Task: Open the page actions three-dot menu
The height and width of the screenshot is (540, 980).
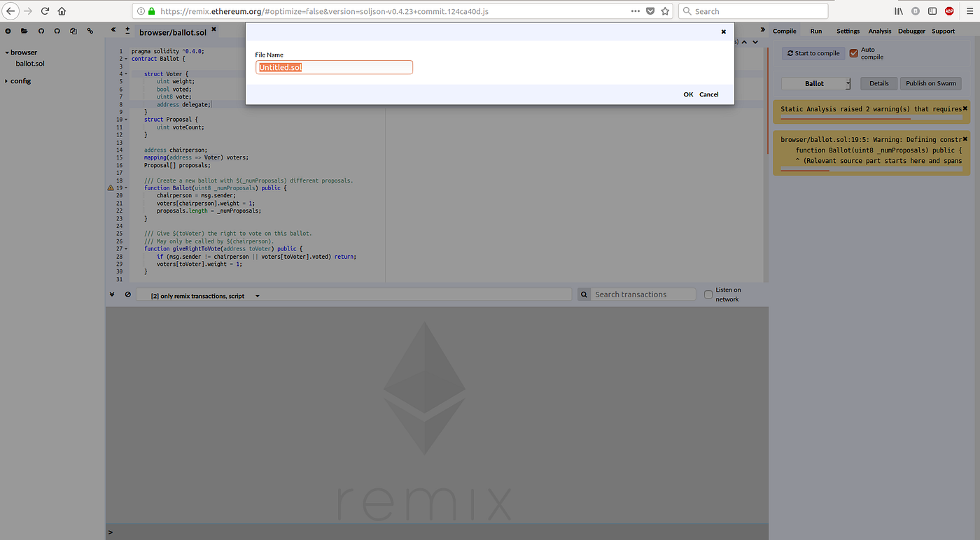Action: (x=636, y=11)
